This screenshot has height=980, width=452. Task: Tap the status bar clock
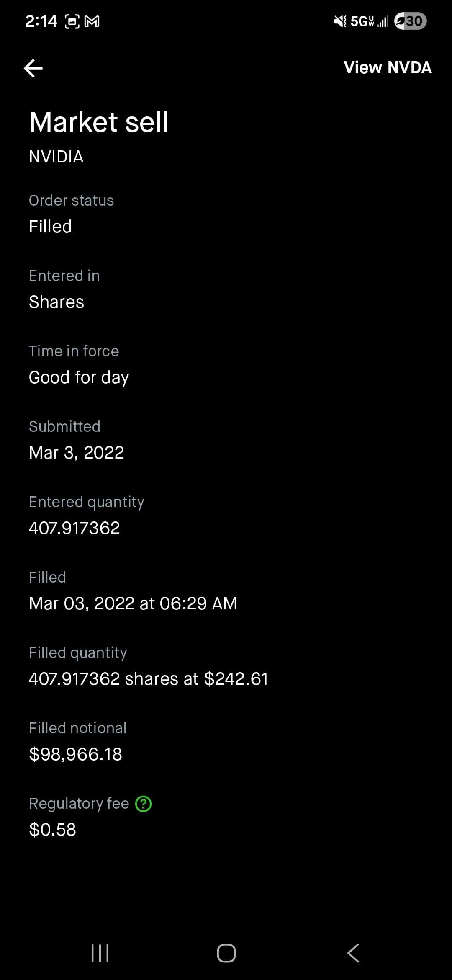[x=41, y=21]
